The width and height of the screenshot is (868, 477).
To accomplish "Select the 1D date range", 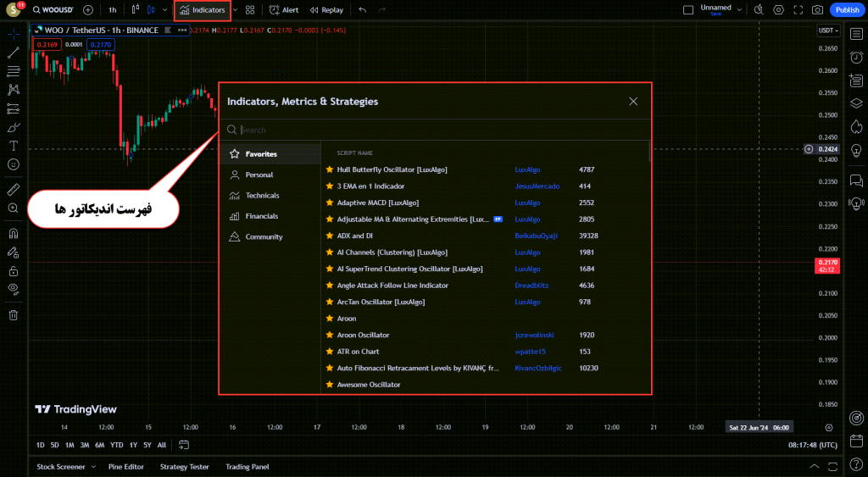I will 40,445.
